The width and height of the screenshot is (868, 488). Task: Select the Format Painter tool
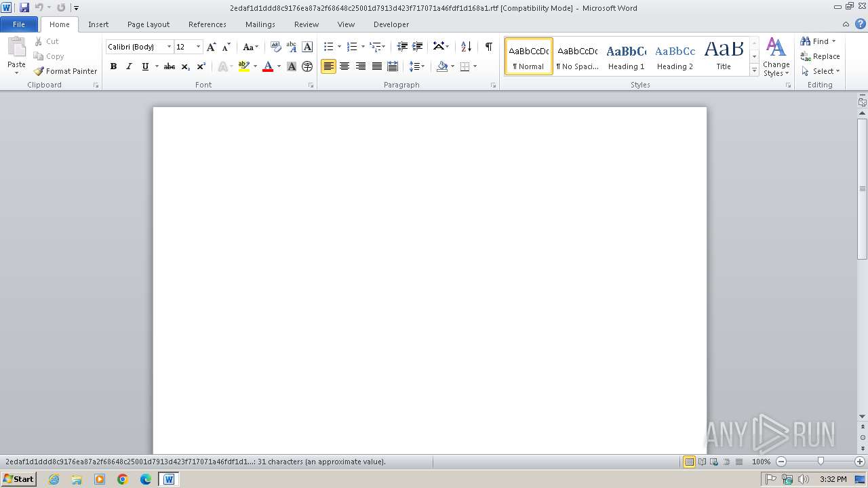pos(66,71)
